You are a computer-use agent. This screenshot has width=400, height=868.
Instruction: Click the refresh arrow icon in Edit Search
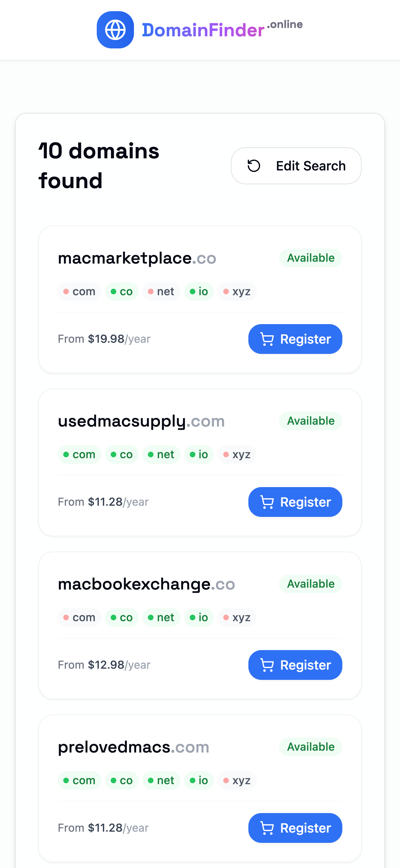[x=254, y=166]
